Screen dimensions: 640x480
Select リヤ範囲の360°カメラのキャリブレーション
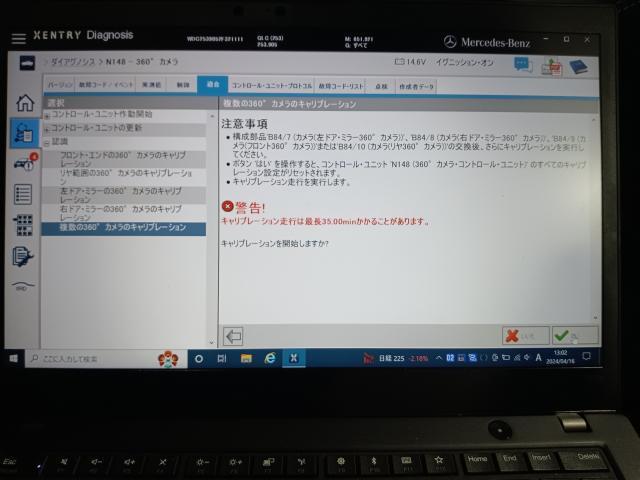pos(124,177)
